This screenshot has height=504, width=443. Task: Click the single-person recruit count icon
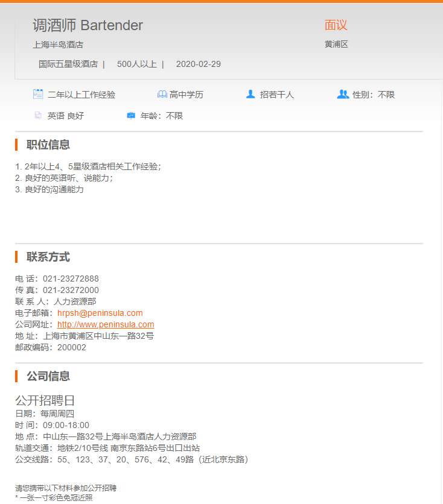coord(250,94)
